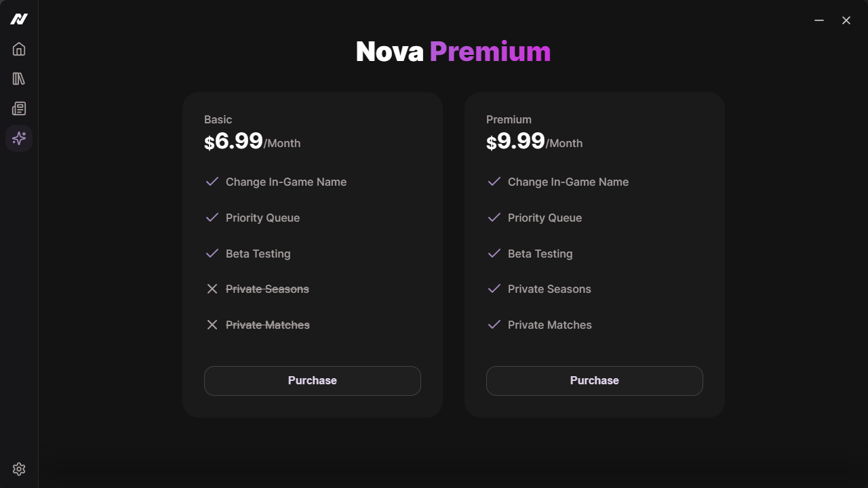
Task: Purchase the Basic $6.99 plan
Action: click(x=312, y=380)
